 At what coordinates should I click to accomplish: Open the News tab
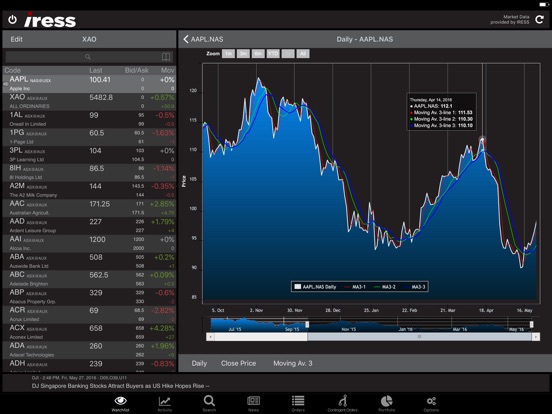[x=253, y=403]
